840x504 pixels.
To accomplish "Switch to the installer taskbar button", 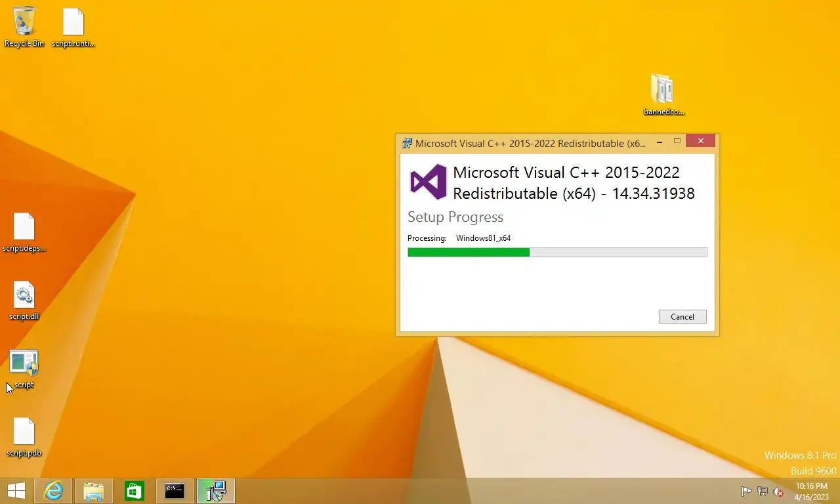I will click(216, 491).
